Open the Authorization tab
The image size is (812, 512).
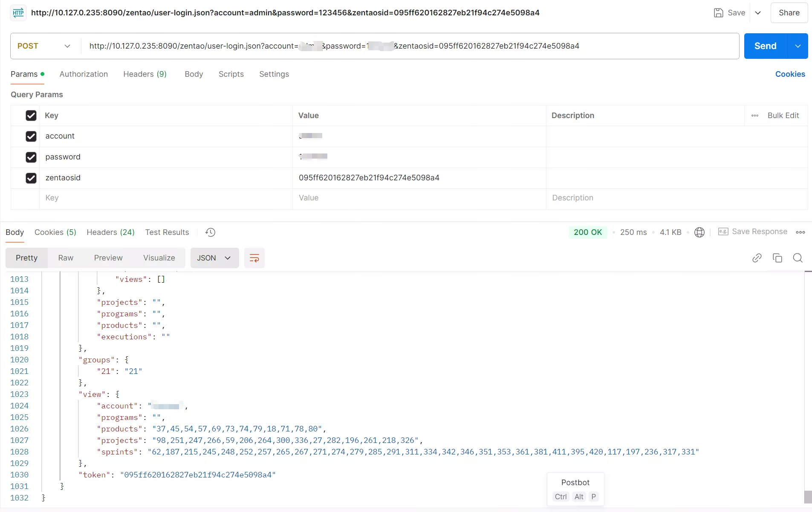click(84, 74)
